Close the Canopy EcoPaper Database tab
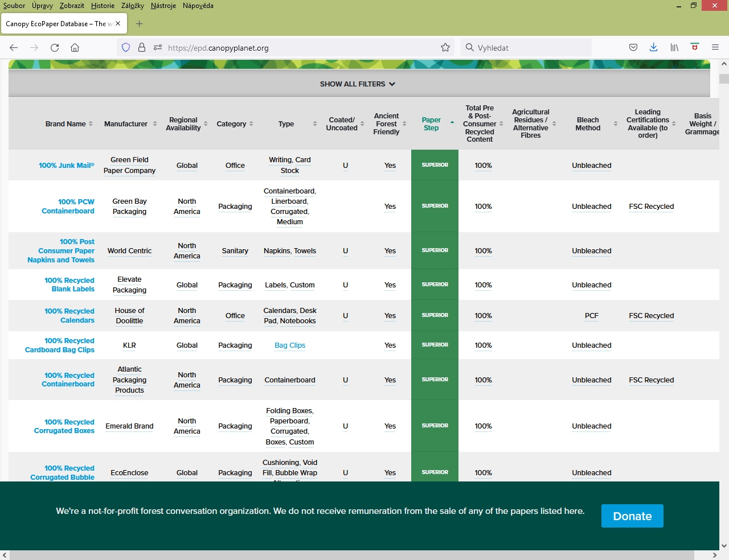729x560 pixels. pos(118,24)
